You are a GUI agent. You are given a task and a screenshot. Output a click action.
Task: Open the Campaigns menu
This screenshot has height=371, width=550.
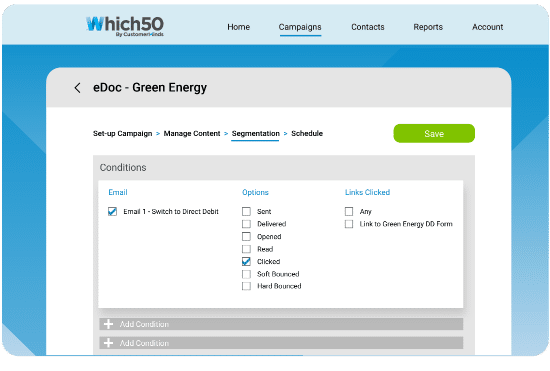tap(300, 27)
